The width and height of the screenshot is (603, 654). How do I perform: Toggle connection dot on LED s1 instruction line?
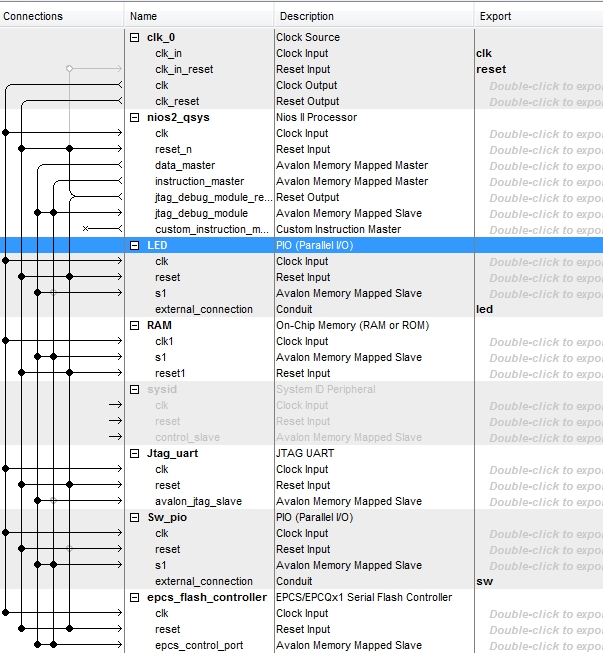(x=53, y=293)
